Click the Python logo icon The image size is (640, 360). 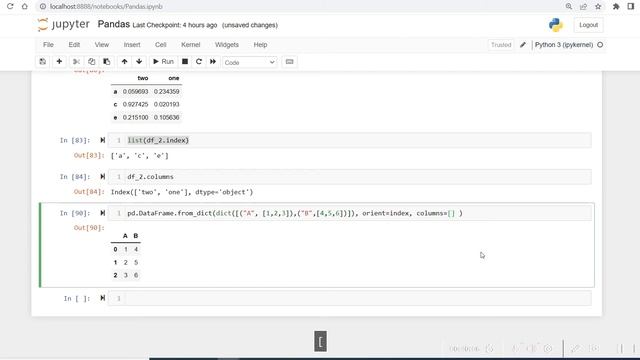tap(556, 25)
